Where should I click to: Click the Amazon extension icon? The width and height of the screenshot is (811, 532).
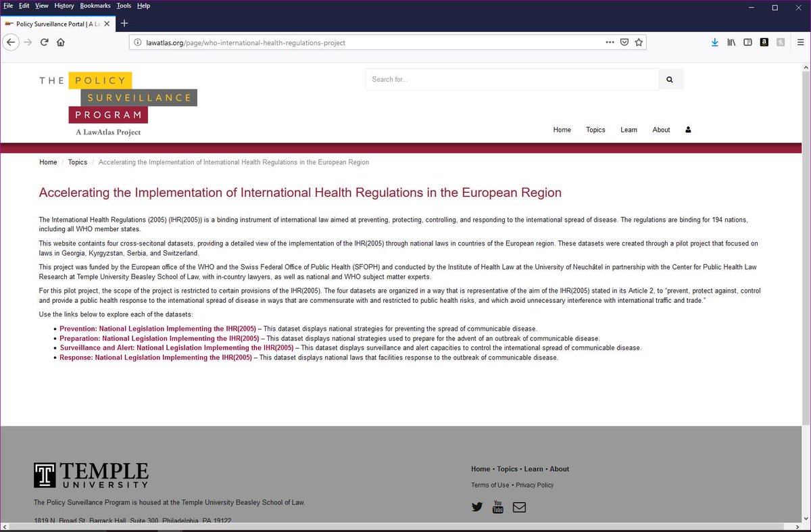coord(764,42)
